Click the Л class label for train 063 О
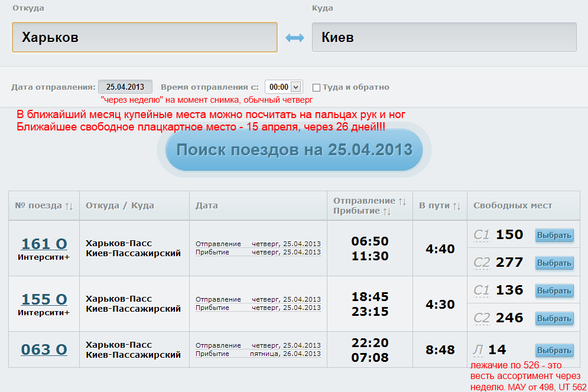The image size is (588, 392). 479,349
